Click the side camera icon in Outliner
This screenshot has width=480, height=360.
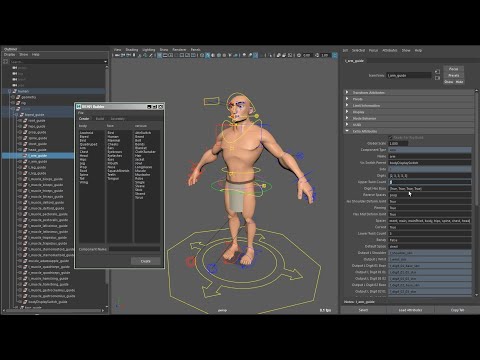pyautogui.click(x=15, y=85)
